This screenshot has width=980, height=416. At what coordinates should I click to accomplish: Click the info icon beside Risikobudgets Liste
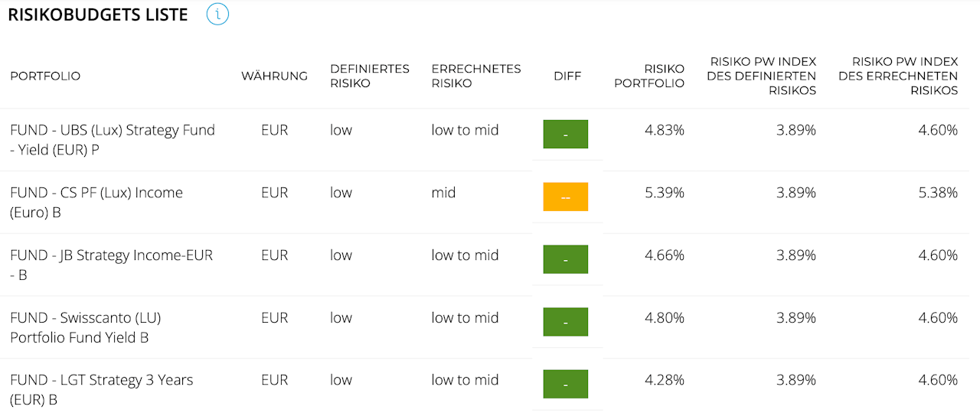click(x=217, y=15)
